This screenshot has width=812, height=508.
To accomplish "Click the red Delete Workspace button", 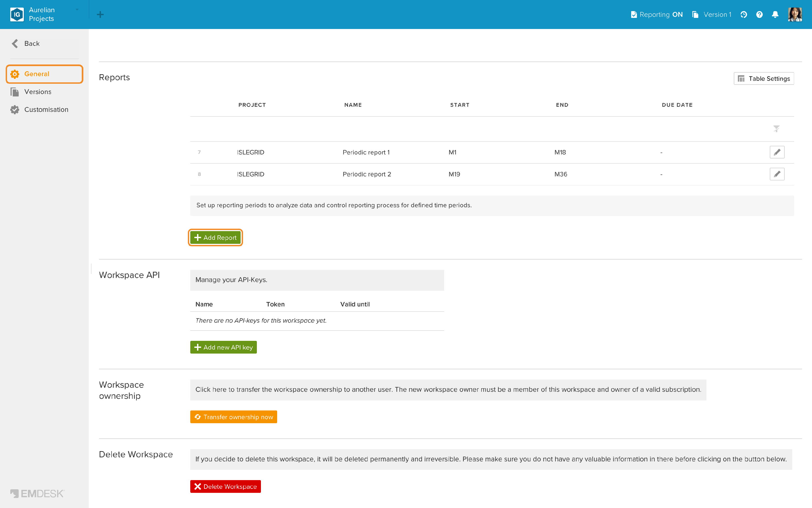I will coord(225,487).
